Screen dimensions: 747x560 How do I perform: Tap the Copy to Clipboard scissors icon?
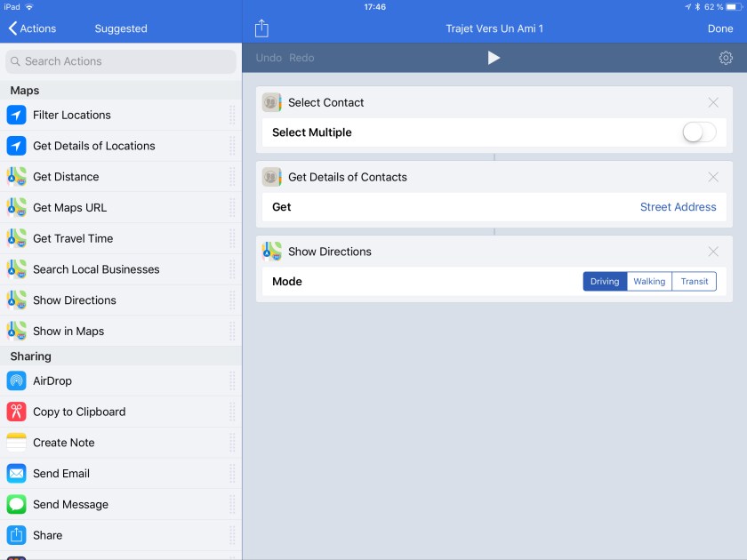coord(17,412)
